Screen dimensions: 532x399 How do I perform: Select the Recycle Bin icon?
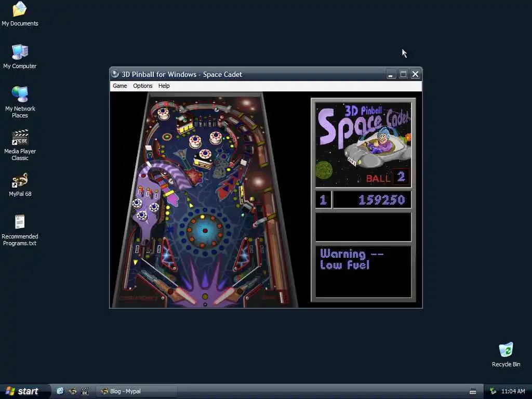click(506, 354)
